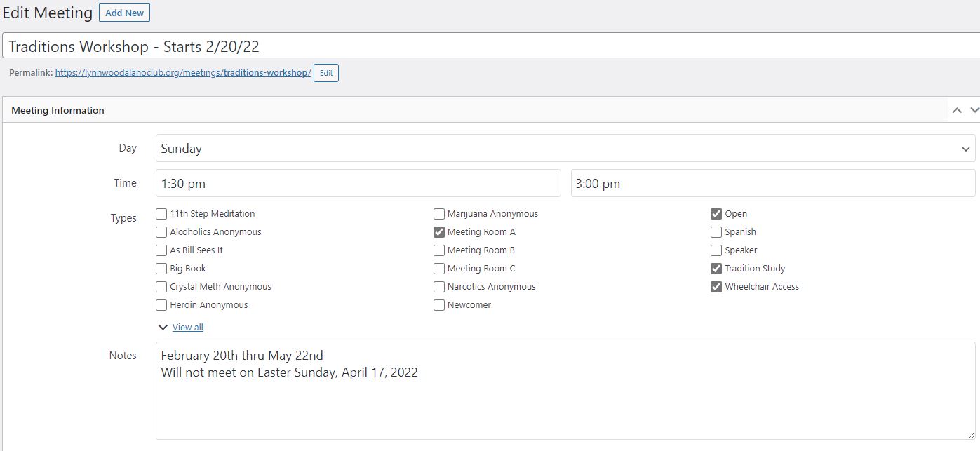Move Meeting Information panel down arrow
The image size is (980, 451).
point(974,110)
